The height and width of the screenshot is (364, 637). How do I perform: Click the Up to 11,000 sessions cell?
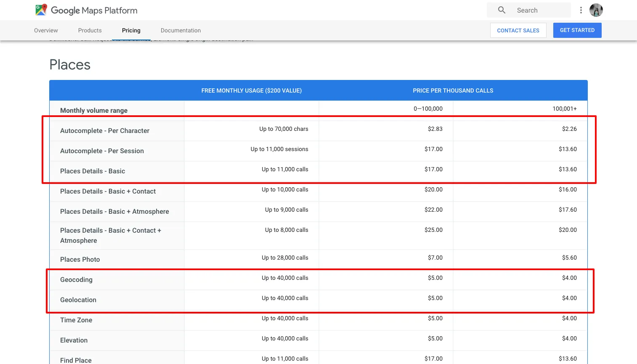tap(279, 149)
